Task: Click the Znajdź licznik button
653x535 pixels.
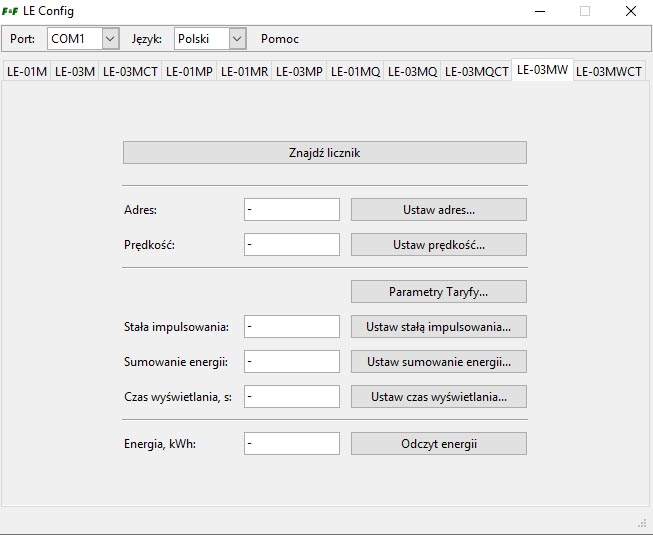Action: coord(325,153)
